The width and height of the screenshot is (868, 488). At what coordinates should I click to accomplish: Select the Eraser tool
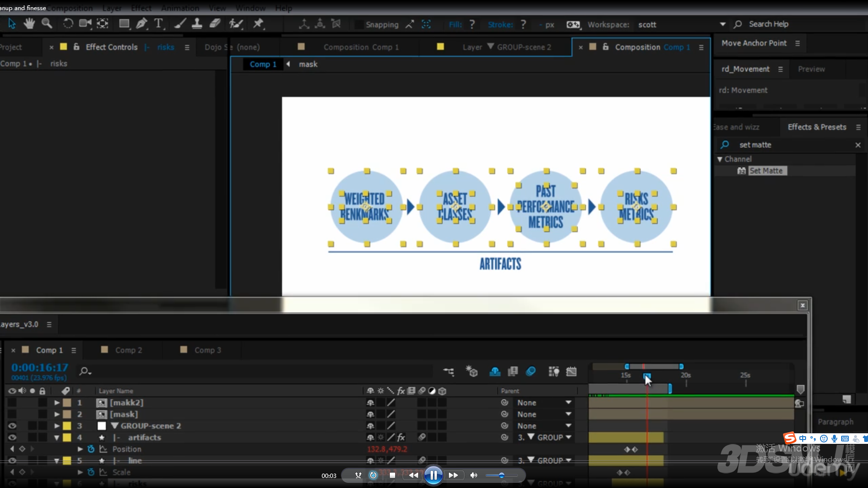(x=215, y=24)
